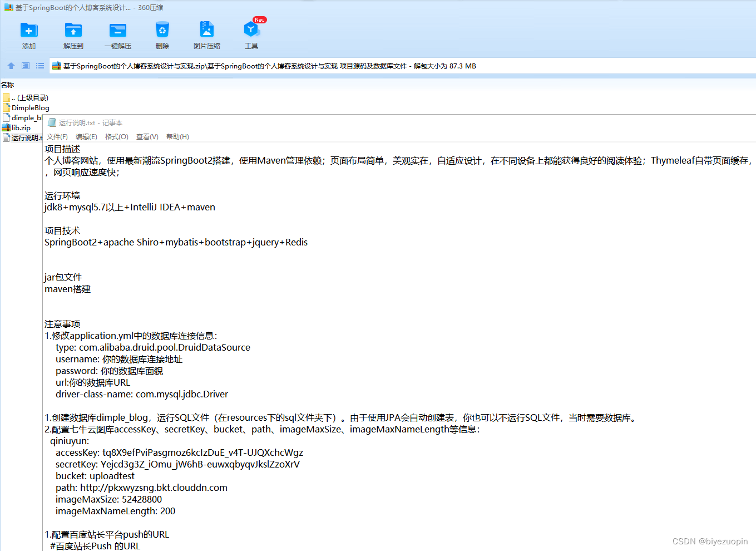The width and height of the screenshot is (756, 551).
Task: Click the 1.创建数据库dimple_blog line
Action: coord(341,418)
